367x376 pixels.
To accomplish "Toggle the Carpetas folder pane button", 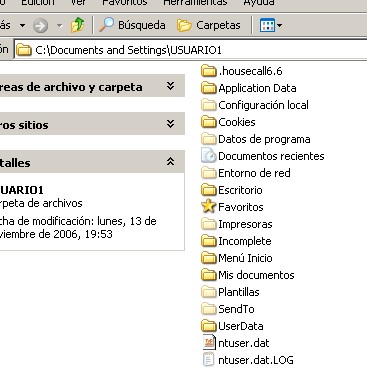I will (x=208, y=25).
